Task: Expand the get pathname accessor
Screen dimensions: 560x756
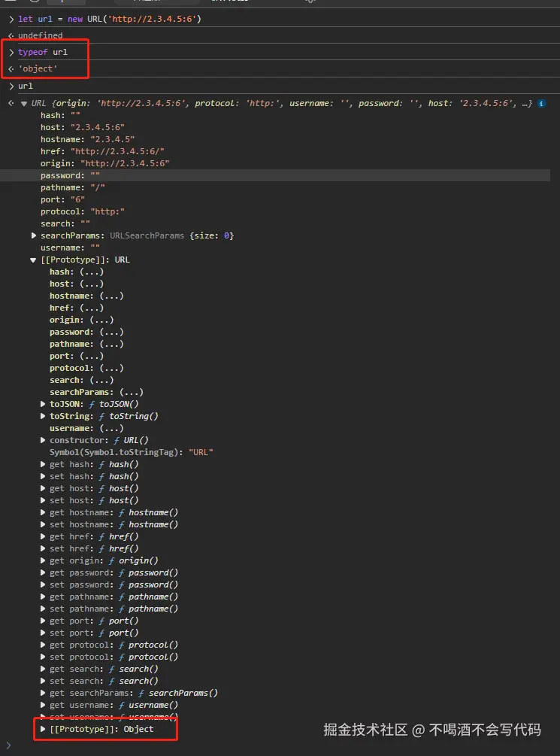Action: pyautogui.click(x=43, y=597)
